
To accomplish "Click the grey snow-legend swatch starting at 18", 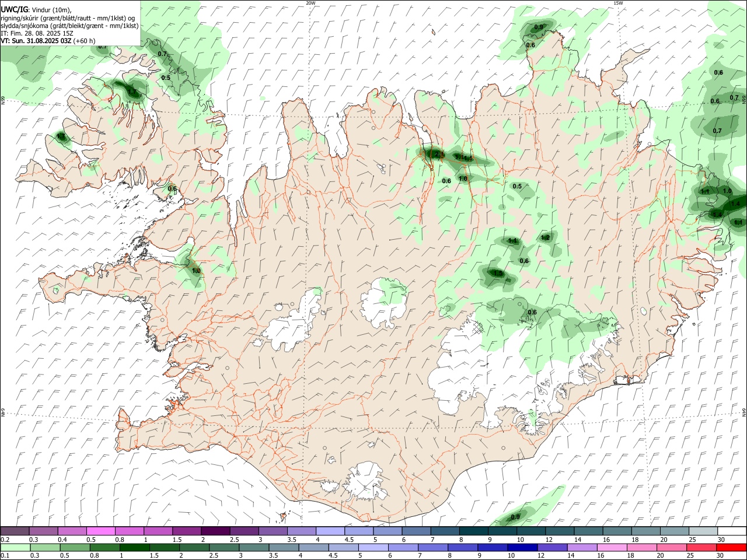I will pyautogui.click(x=645, y=531).
